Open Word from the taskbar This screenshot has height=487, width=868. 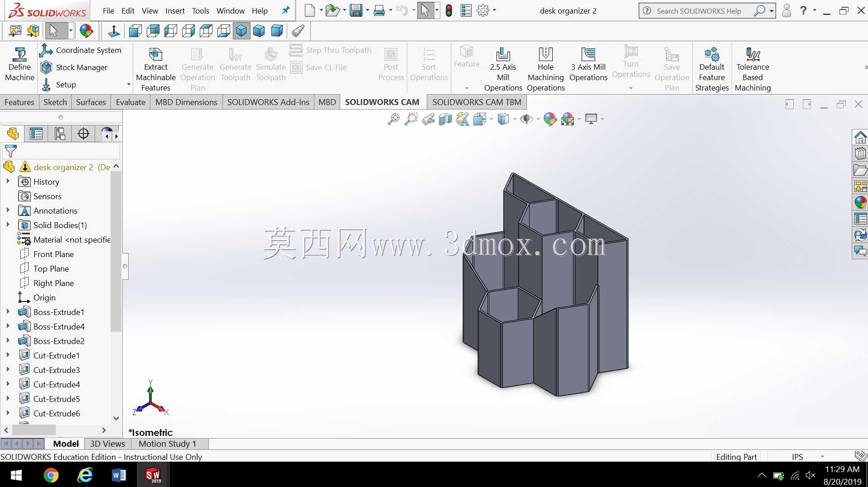coord(119,475)
